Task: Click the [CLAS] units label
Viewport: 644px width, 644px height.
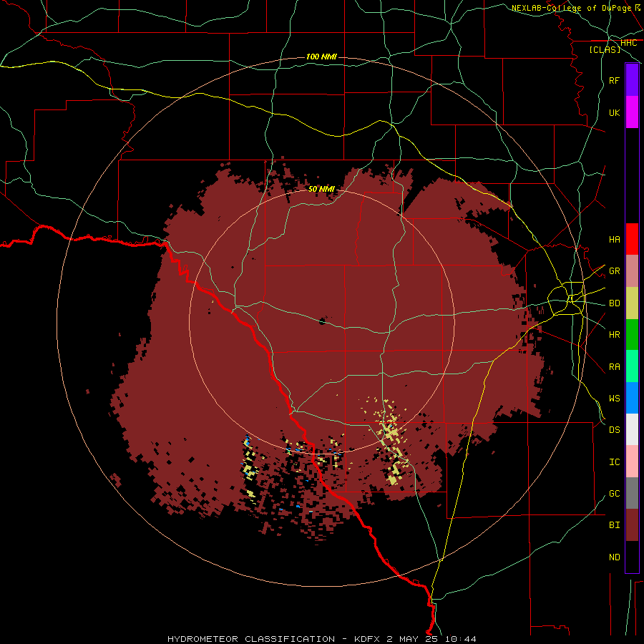Action: click(x=605, y=49)
